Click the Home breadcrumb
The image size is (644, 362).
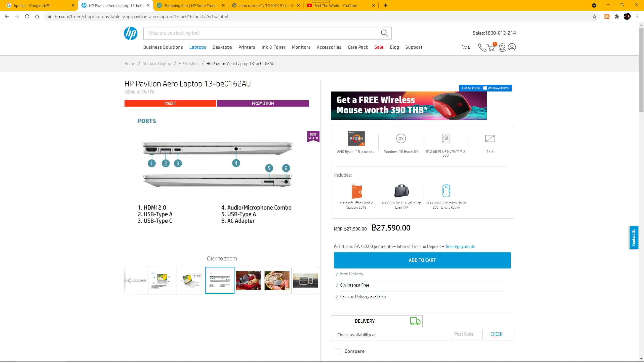tap(130, 64)
